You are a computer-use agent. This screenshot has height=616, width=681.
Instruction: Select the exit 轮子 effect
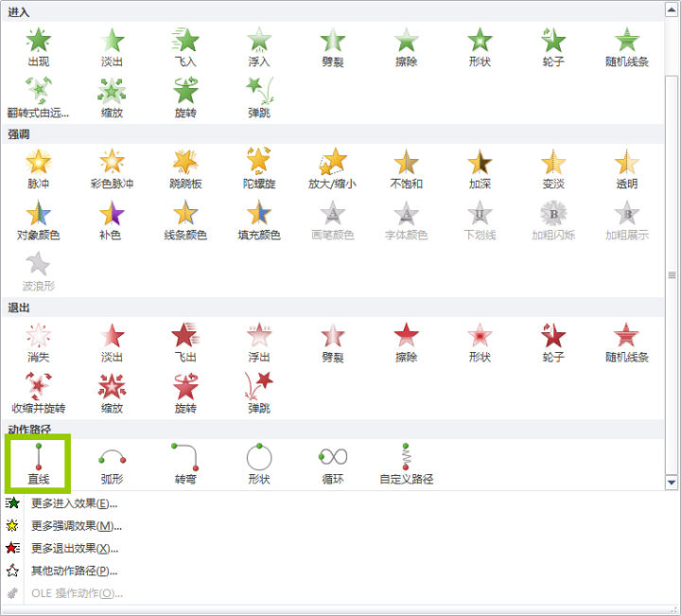553,343
